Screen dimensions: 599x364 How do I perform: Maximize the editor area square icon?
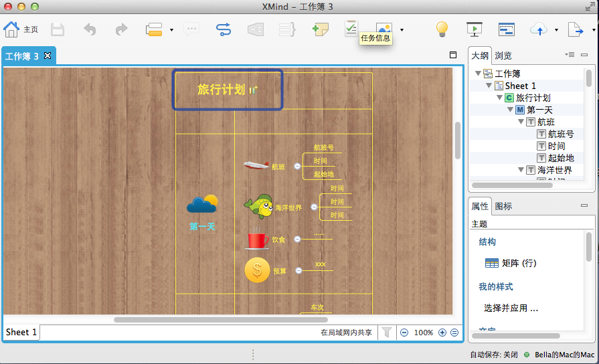[x=453, y=55]
